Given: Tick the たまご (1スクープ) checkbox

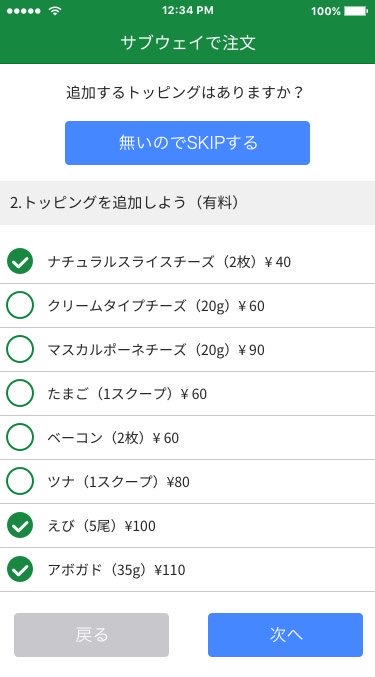Looking at the screenshot, I should (20, 393).
